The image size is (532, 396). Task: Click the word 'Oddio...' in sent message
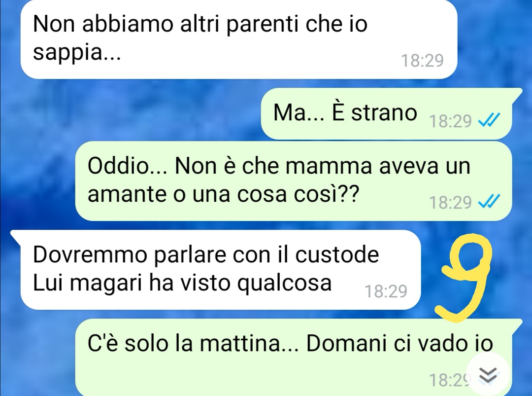pyautogui.click(x=127, y=166)
